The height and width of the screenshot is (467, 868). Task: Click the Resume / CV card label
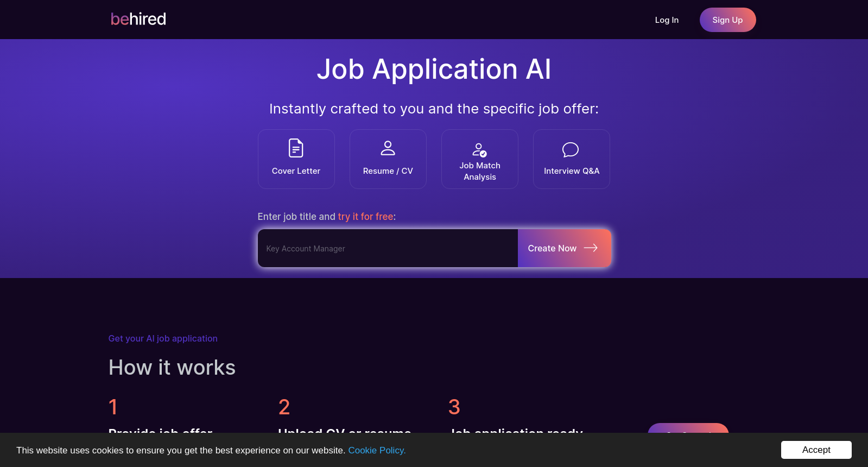click(x=388, y=171)
